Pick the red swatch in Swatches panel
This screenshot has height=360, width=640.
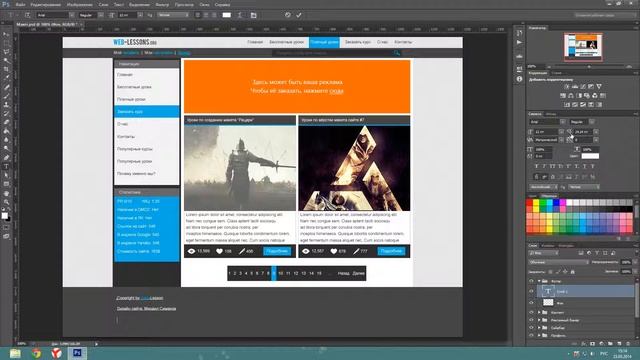click(x=529, y=202)
